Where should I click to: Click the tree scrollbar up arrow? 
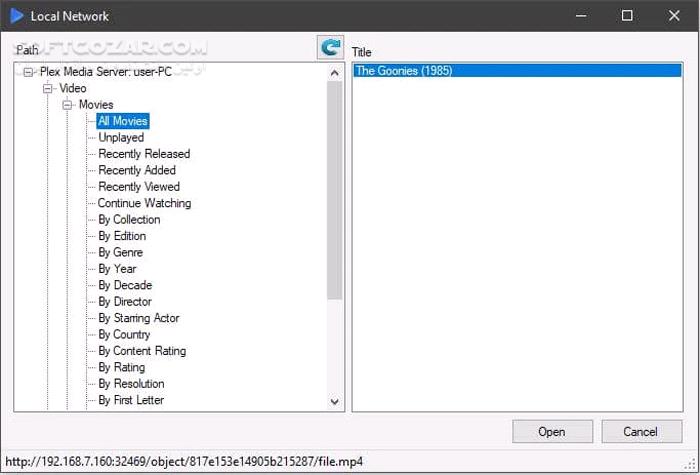point(335,72)
